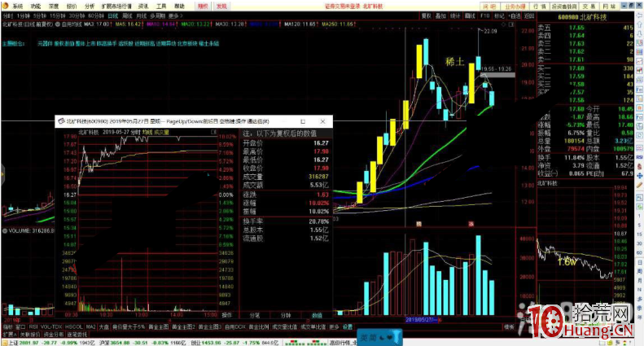Select the VOL-TDX indicator tab

point(51,327)
